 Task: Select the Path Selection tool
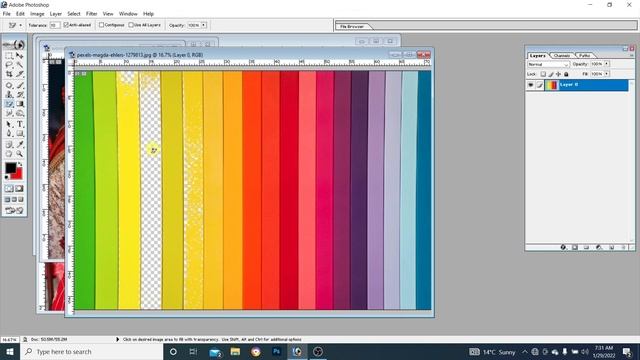9,124
